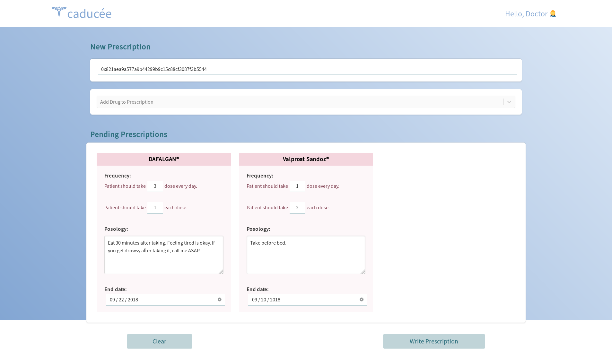Click Valproat Sandoz's "each dose." text
Screen dimensions: 612x364
(x=318, y=208)
